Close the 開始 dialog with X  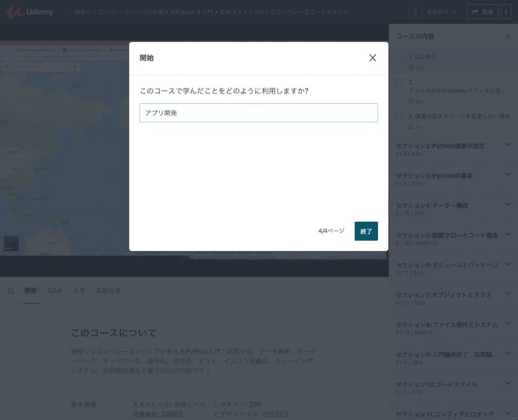coord(373,58)
